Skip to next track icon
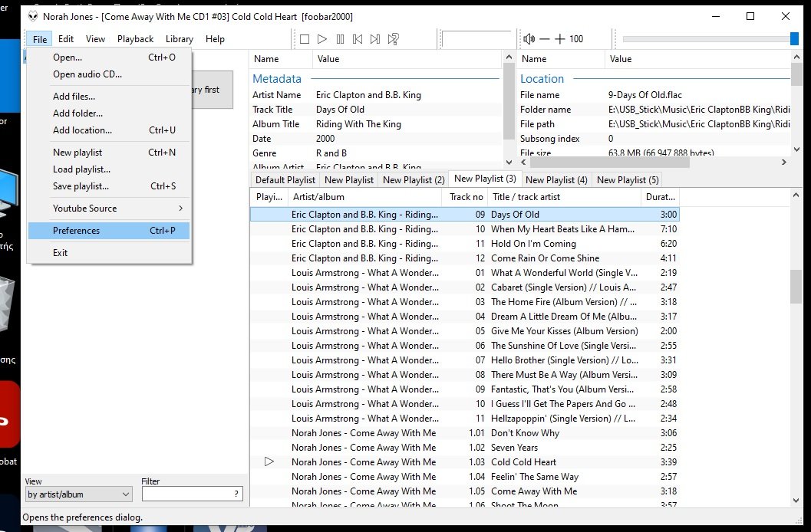Viewport: 811px width, 532px height. click(375, 39)
